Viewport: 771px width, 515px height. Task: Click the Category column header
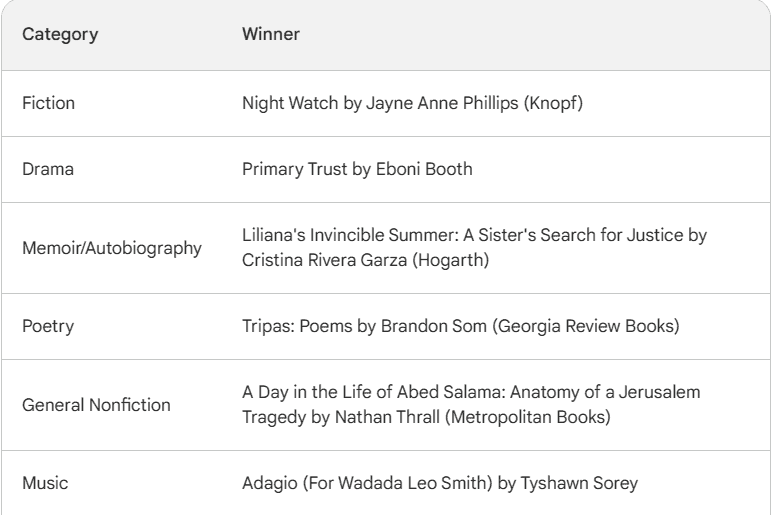coord(60,34)
